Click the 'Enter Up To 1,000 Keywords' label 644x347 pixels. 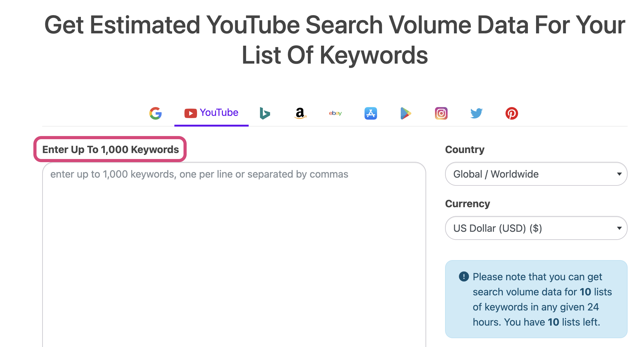pos(110,149)
